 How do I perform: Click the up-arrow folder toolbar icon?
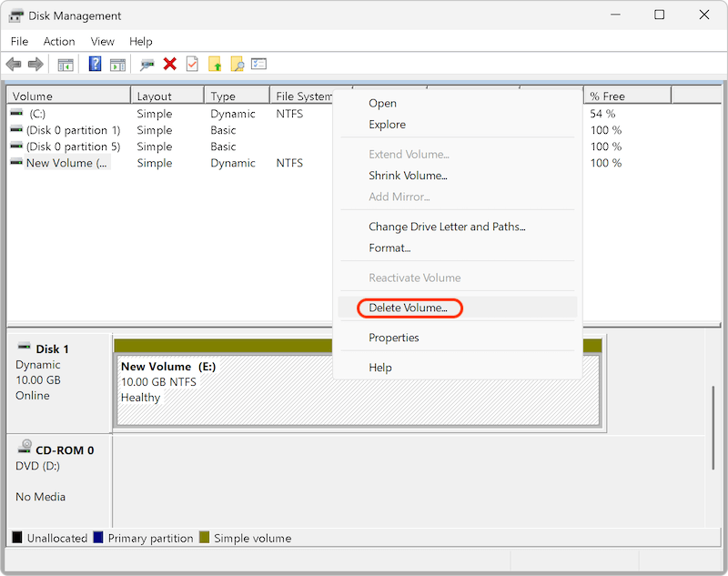(x=215, y=64)
